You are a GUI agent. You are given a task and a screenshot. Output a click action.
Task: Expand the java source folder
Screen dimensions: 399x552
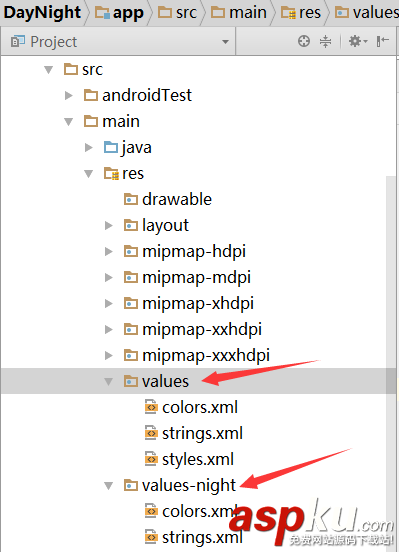(x=89, y=148)
